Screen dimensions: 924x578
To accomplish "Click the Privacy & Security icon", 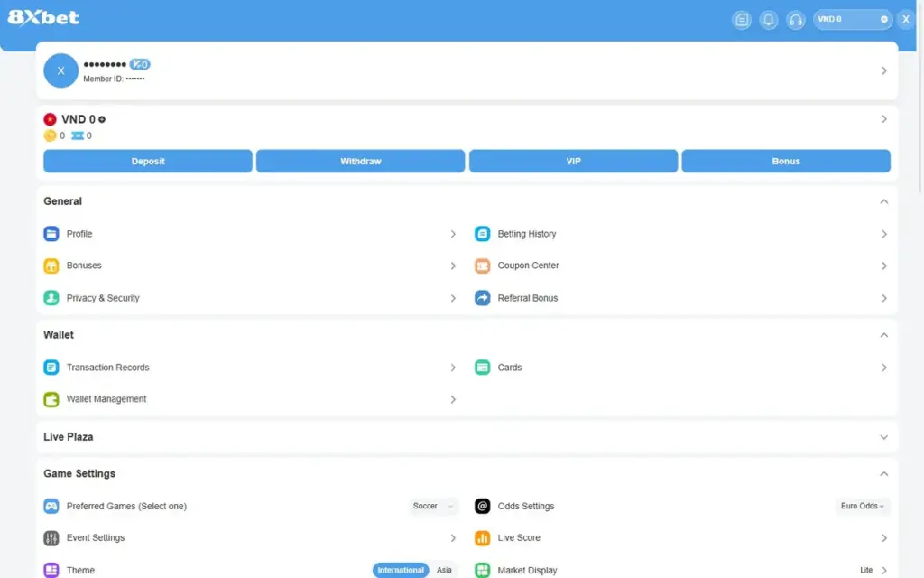I will tap(51, 298).
